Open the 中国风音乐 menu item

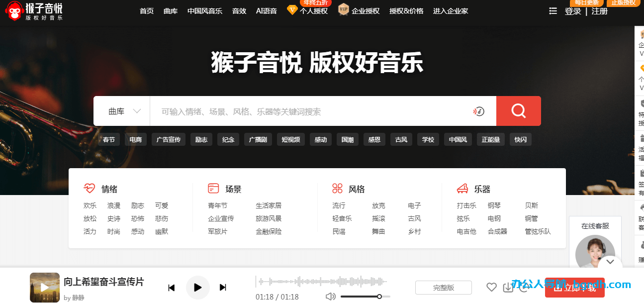205,11
